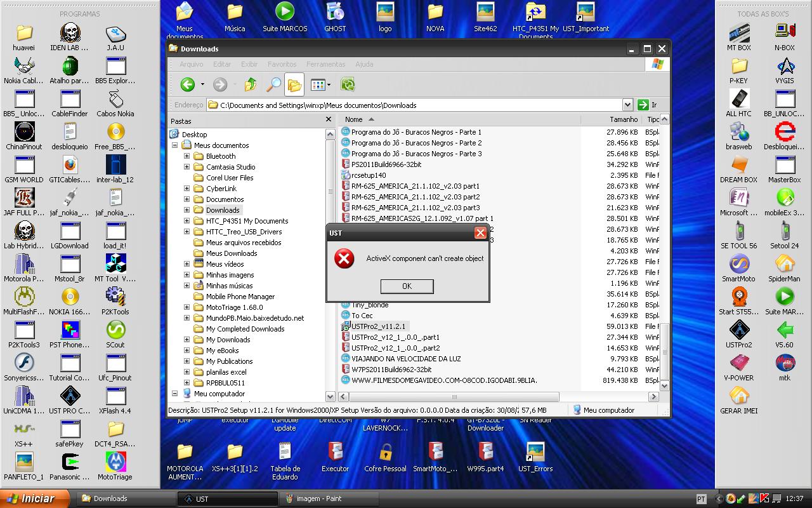
Task: Open the SpiderMan house icon
Action: (x=785, y=268)
